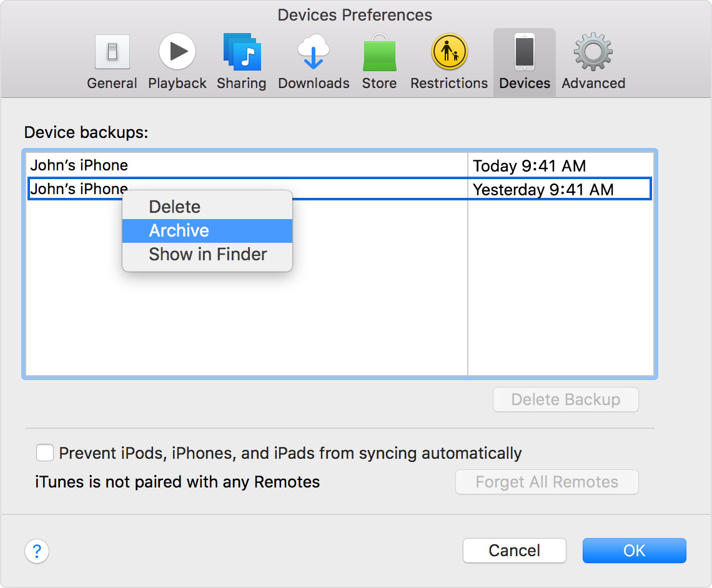
Task: Open the Playback preferences icon
Action: (177, 52)
